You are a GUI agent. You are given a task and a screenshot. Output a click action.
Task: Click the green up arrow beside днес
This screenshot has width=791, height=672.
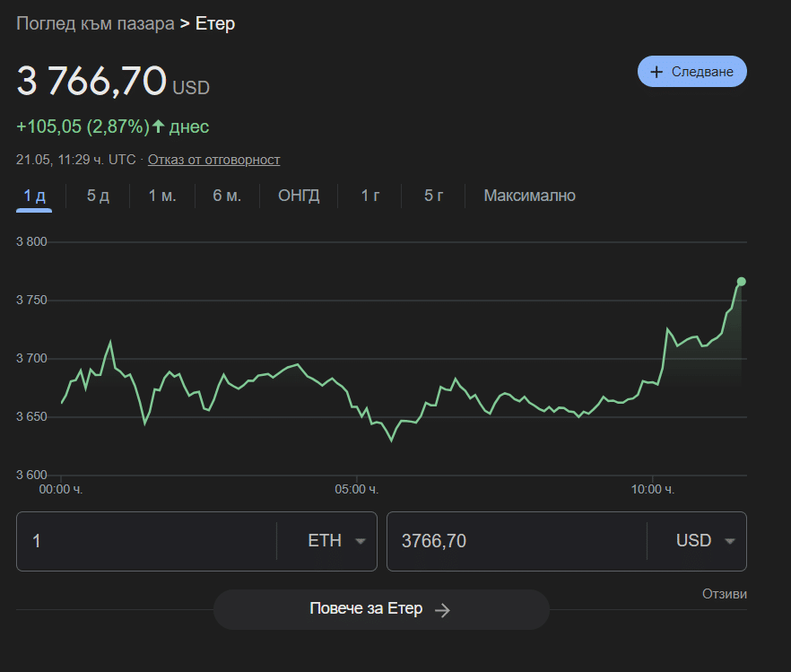pos(159,127)
